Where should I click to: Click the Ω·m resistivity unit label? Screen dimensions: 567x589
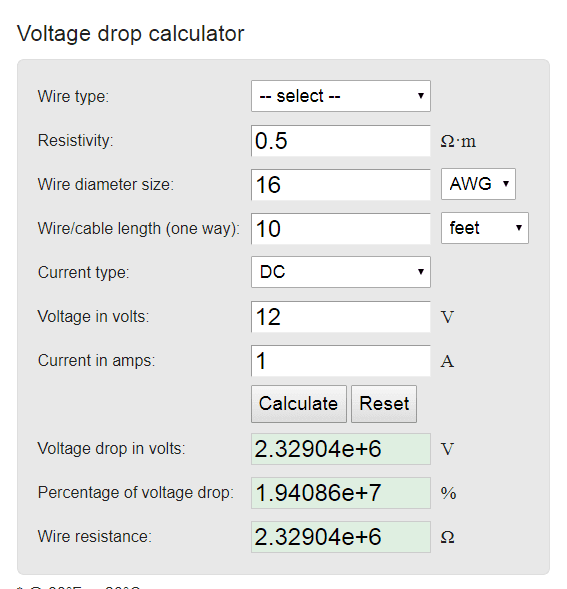[x=458, y=141]
